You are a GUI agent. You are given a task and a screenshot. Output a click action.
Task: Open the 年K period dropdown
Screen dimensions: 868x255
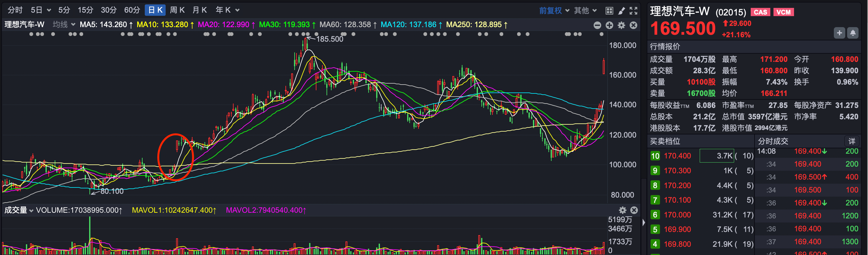228,10
